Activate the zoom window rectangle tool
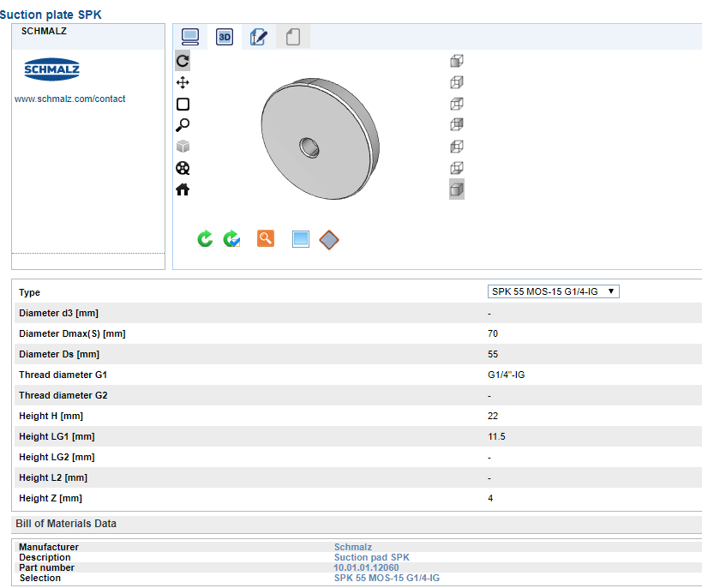The image size is (702, 588). (x=183, y=104)
